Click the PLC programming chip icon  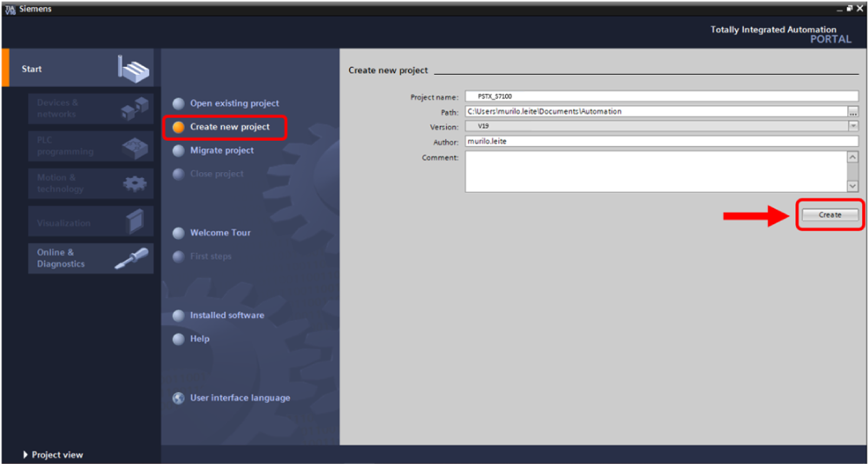pos(135,146)
